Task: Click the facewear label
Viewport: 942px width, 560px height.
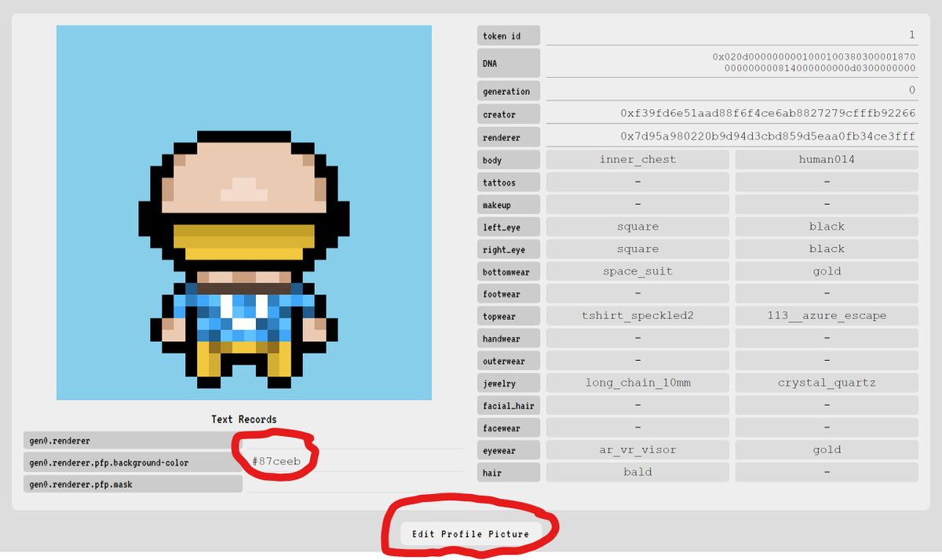Action: [x=509, y=429]
